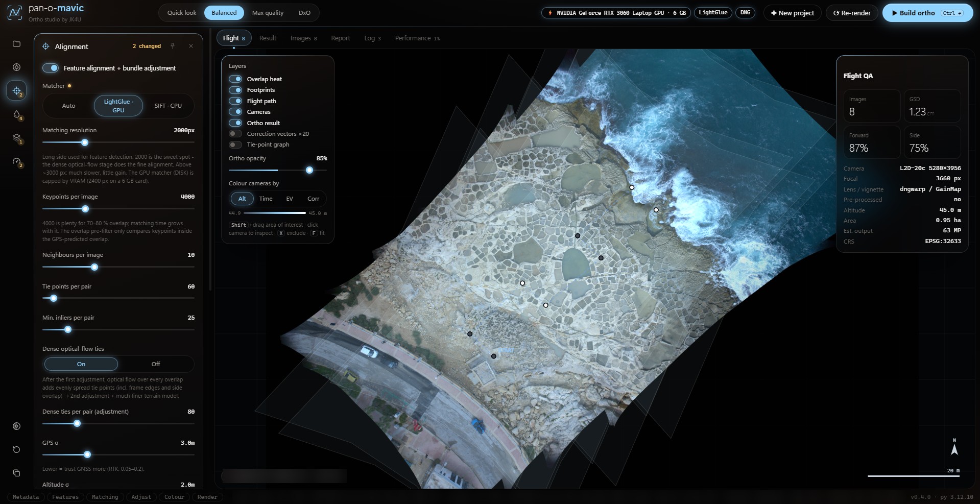Open the project folder icon in sidebar

coord(16,44)
